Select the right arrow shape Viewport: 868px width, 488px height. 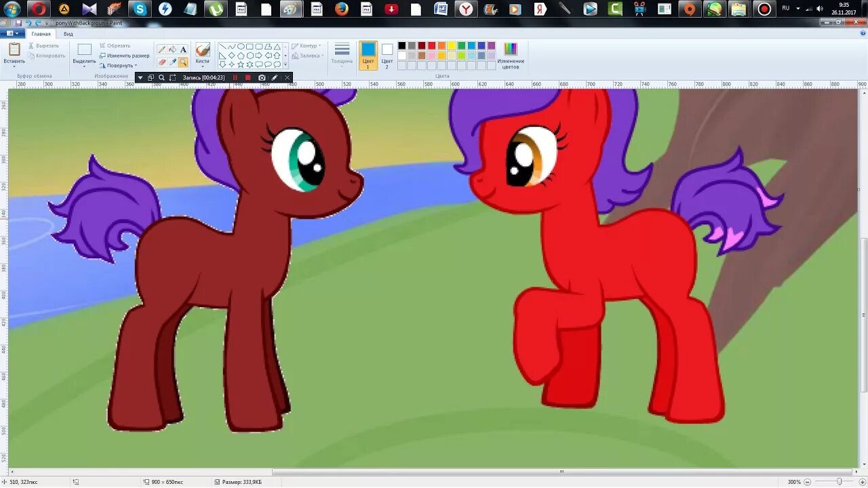[x=258, y=56]
